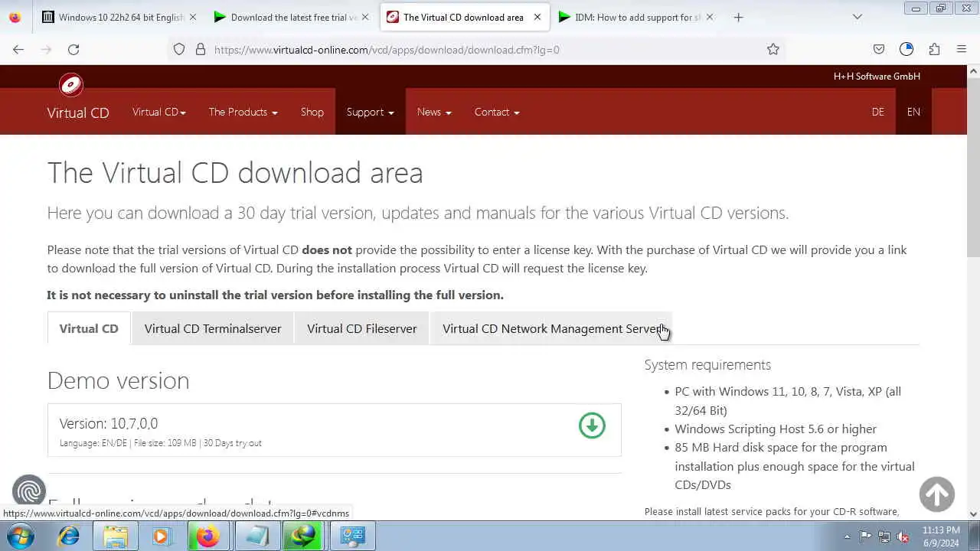Viewport: 980px width, 551px height.
Task: Show hidden system tray icons
Action: point(847,536)
